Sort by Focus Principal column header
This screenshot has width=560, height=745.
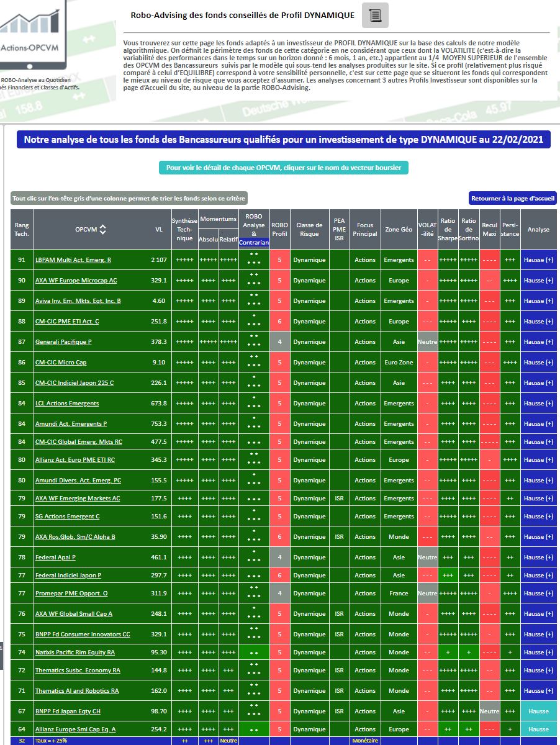[365, 229]
